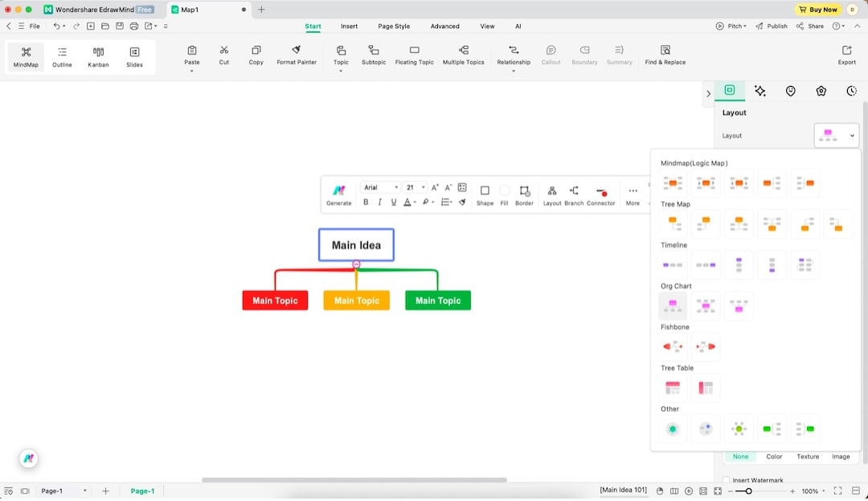Switch to Outline view mode
Screen dimensions: 868x501
(62, 57)
